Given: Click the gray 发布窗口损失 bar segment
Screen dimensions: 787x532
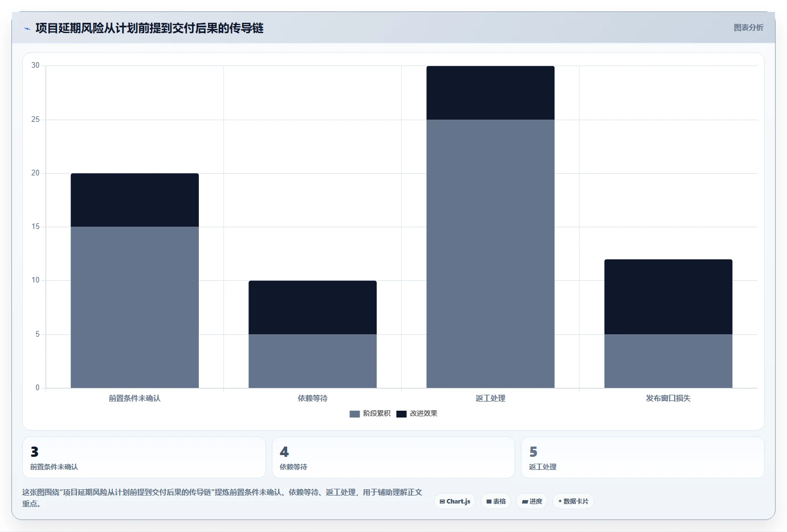Looking at the screenshot, I should pyautogui.click(x=668, y=361).
